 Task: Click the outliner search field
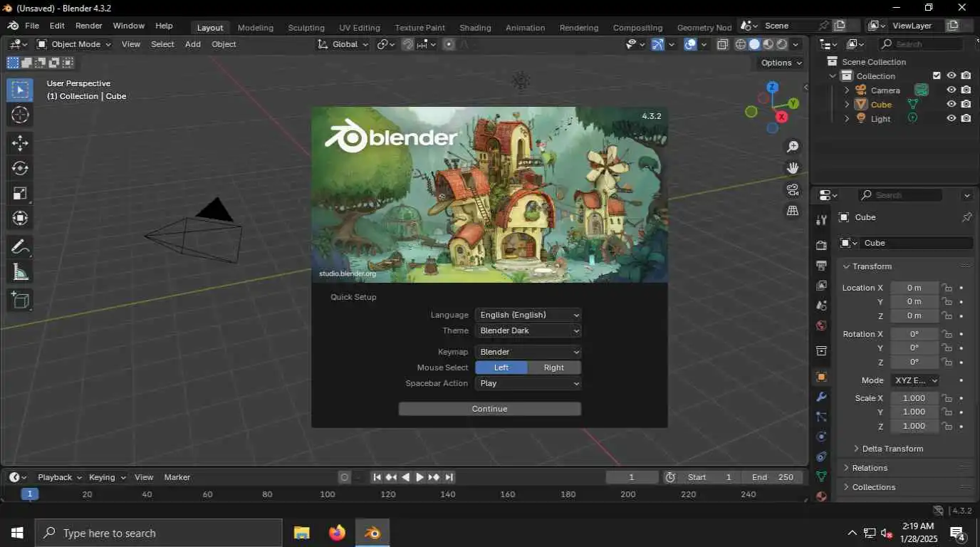[921, 44]
